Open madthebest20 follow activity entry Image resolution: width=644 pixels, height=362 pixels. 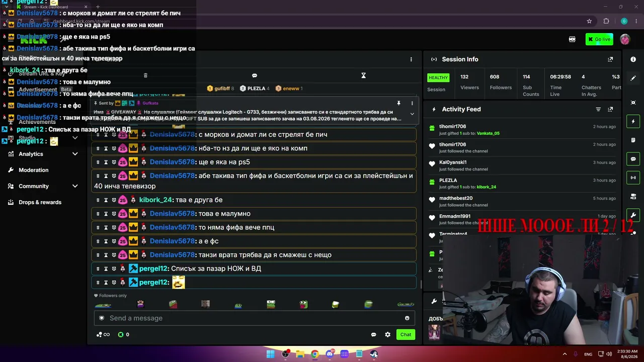tap(522, 202)
